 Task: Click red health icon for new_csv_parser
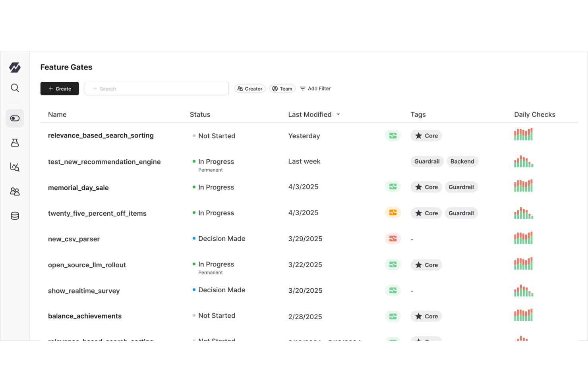coord(393,239)
